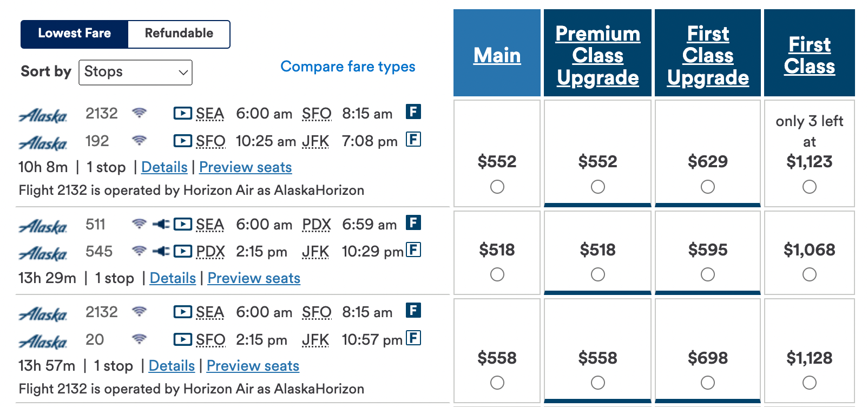
Task: Select the $552 Main fare
Action: [496, 187]
